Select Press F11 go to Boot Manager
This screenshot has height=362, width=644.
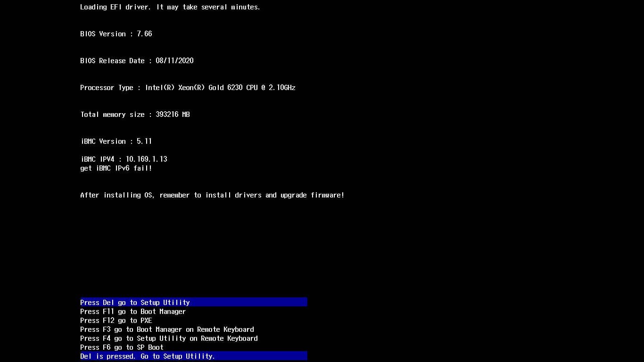tap(133, 312)
